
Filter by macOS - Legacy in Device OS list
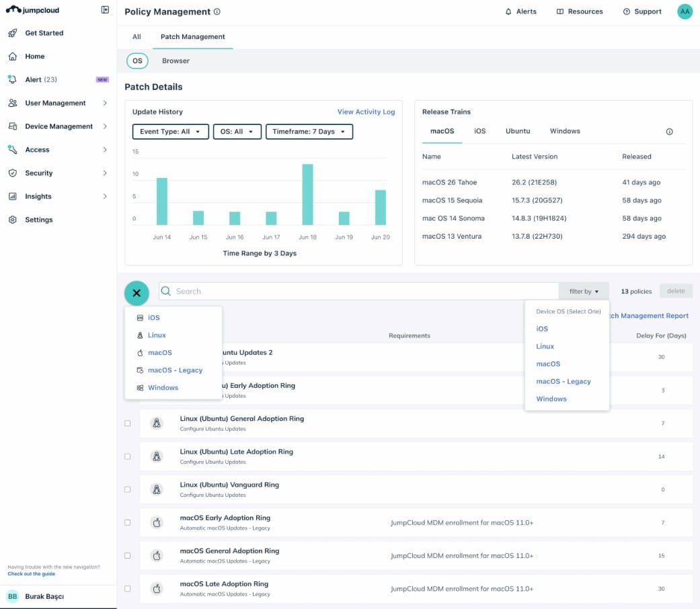[563, 381]
